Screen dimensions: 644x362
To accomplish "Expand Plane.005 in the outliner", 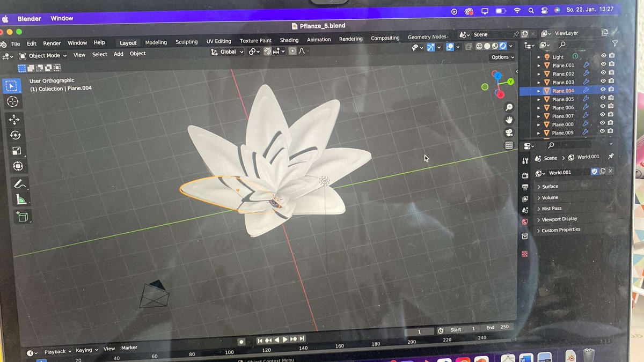I will tap(539, 99).
